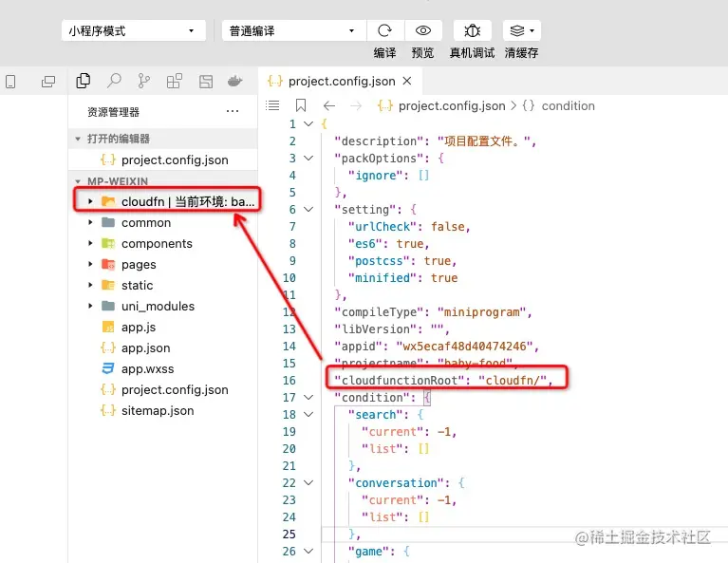This screenshot has height=563, width=728.
Task: Collapse the MP-WEIXIN project section
Action: click(77, 181)
